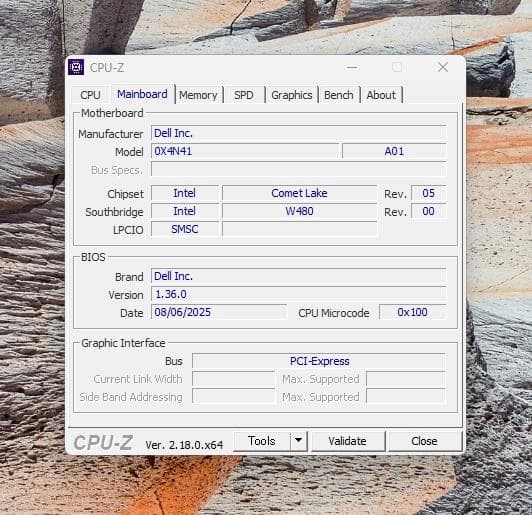Select the BIOS Version 1.36.0
The image size is (532, 515).
(299, 294)
